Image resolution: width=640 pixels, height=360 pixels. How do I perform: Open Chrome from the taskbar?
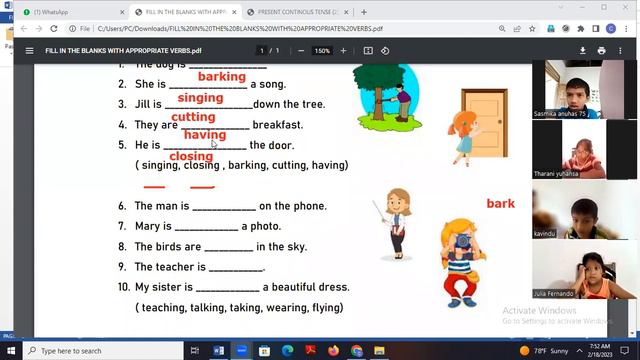[357, 351]
